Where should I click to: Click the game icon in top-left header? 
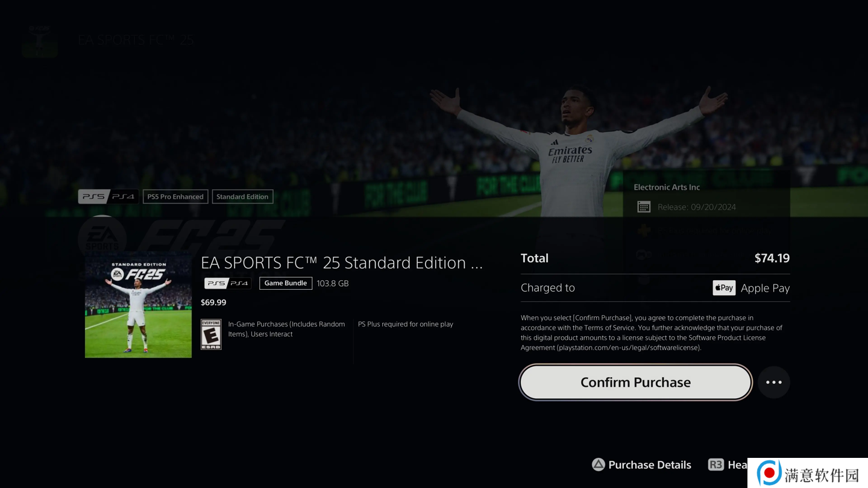pos(40,40)
